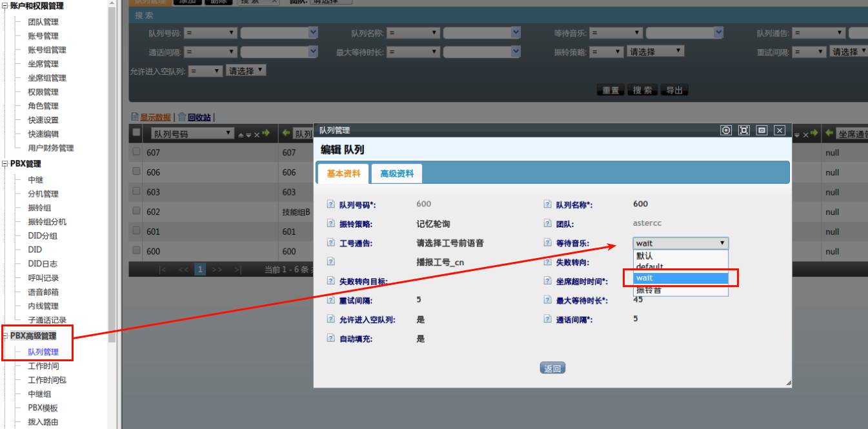Click help icon beside 队列号码 field
This screenshot has width=868, height=429.
[x=331, y=205]
